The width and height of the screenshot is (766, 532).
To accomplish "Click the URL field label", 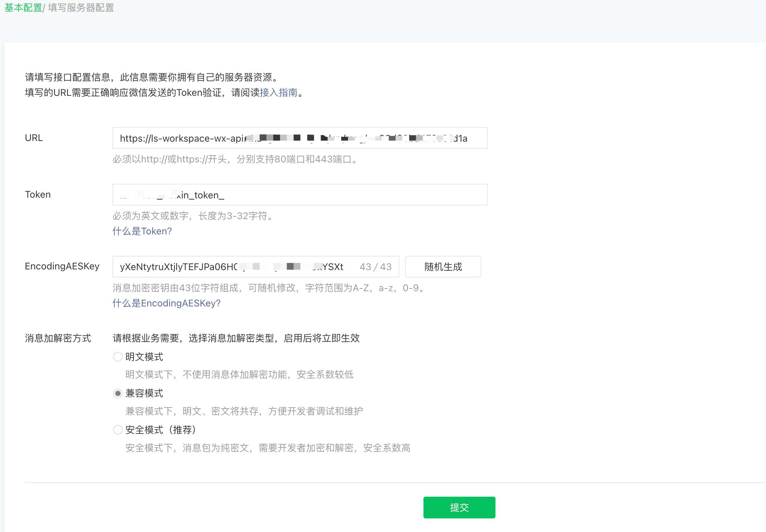I will (34, 138).
